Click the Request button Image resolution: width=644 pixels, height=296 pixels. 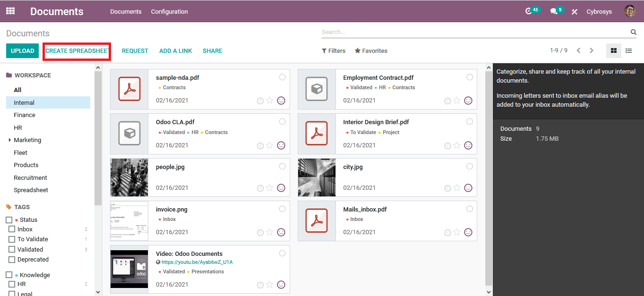click(135, 51)
